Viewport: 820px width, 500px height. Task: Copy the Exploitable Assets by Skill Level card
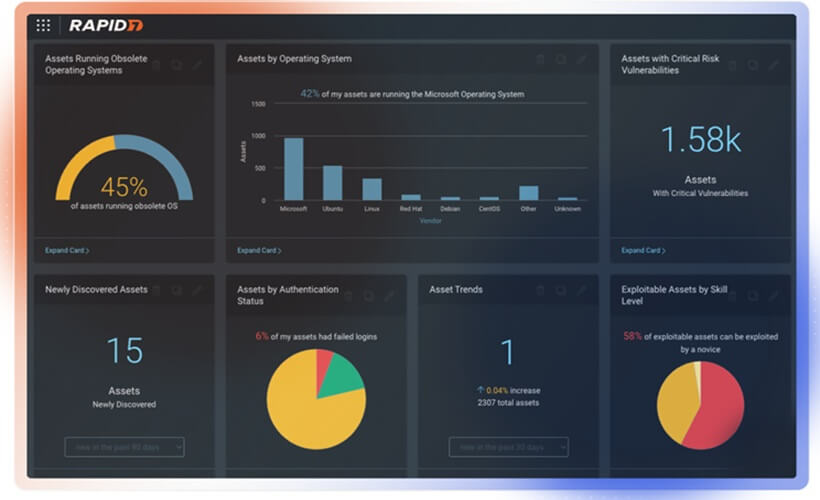pos(753,297)
